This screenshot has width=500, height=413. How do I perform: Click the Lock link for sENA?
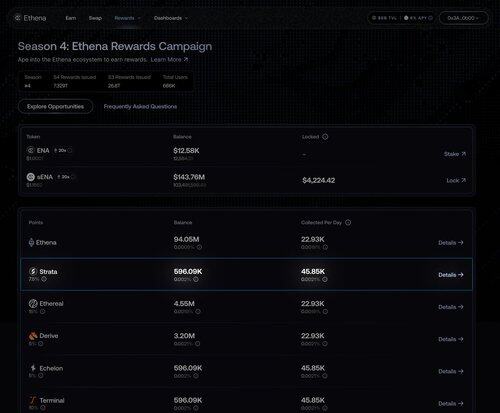456,180
